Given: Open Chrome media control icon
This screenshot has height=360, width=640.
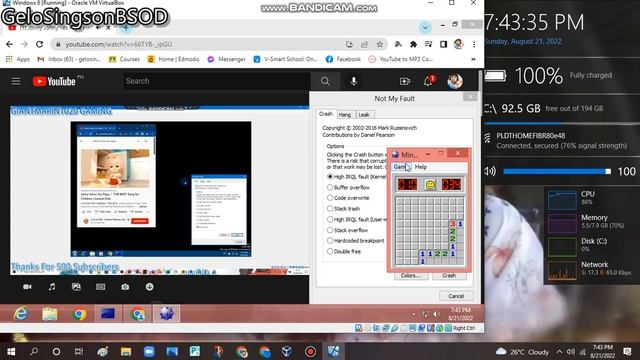Looking at the screenshot, I should point(429,44).
